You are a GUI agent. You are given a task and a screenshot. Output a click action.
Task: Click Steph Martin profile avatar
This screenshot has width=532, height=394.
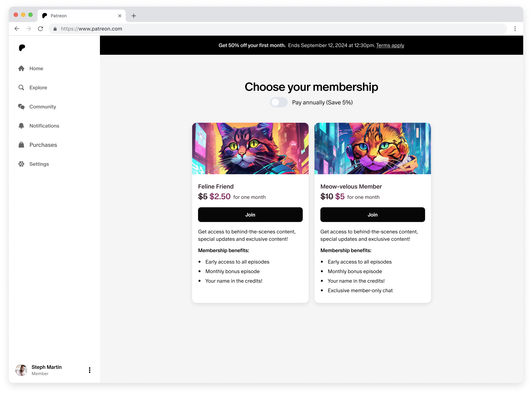[x=21, y=370]
